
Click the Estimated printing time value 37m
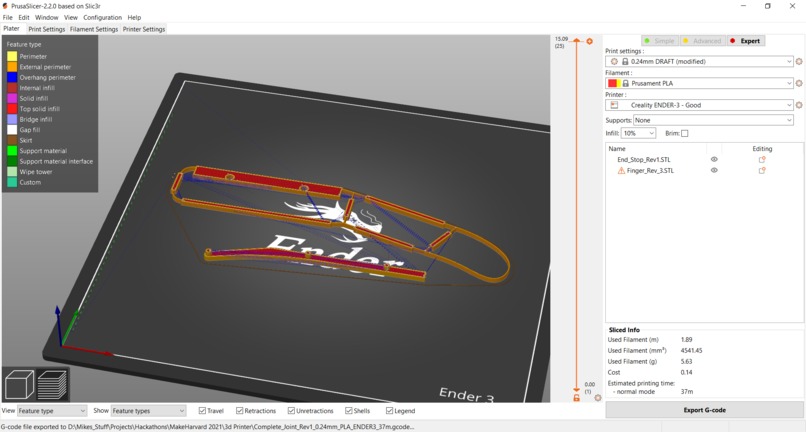click(687, 391)
